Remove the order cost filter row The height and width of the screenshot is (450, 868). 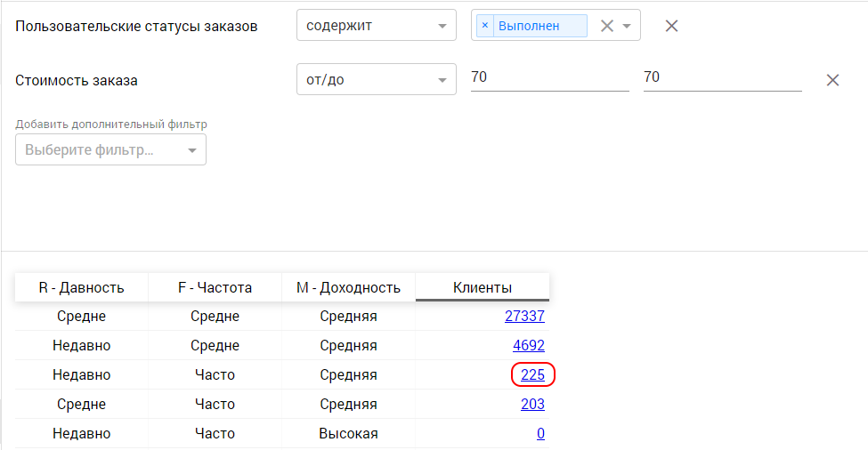point(832,80)
